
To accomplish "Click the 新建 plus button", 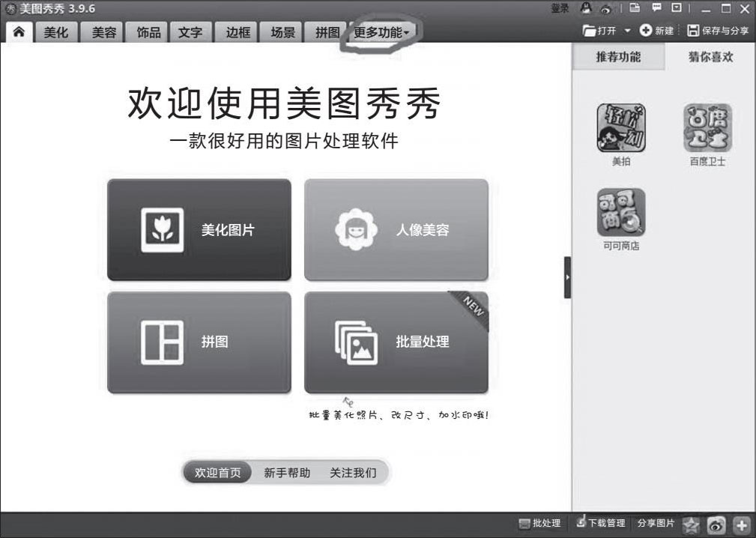I will (656, 31).
